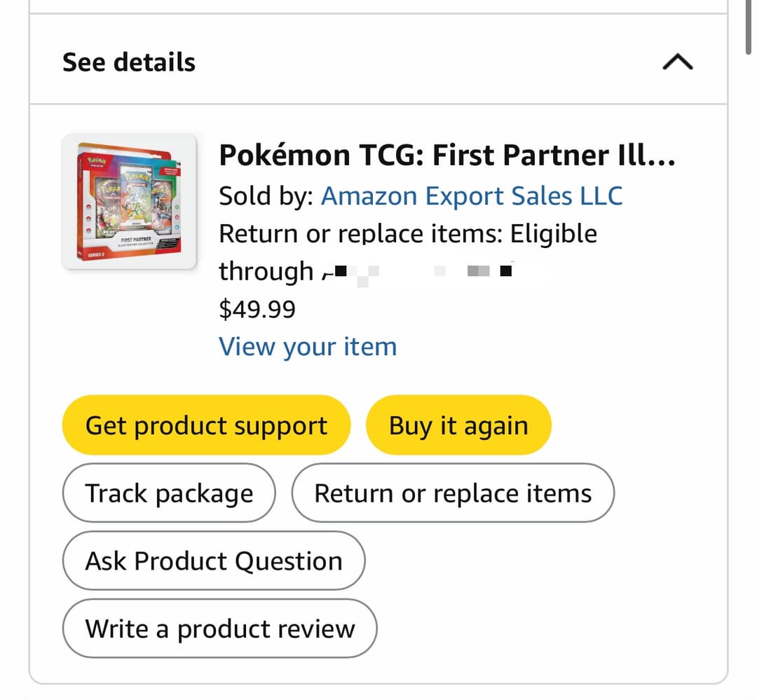The image size is (757, 700).
Task: Select the Buy it again button
Action: click(x=458, y=425)
